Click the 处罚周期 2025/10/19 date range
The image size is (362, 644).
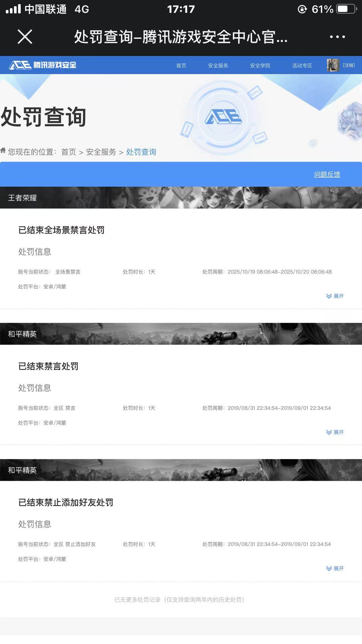(267, 272)
